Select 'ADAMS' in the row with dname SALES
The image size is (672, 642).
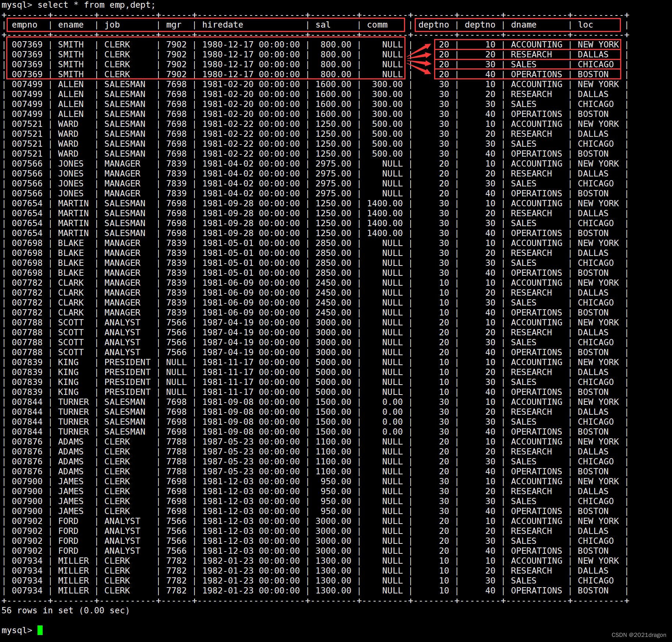71,461
